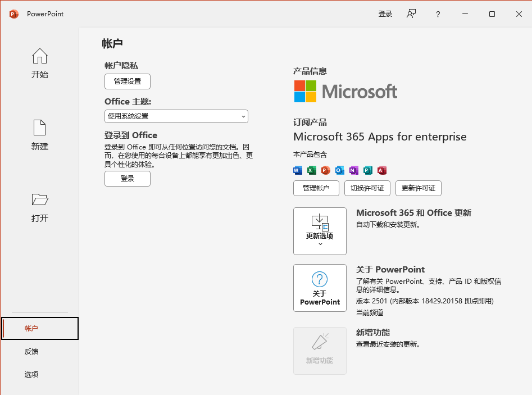Click 切换许可证 switch license button
Screen dimensions: 532x395
pyautogui.click(x=367, y=188)
